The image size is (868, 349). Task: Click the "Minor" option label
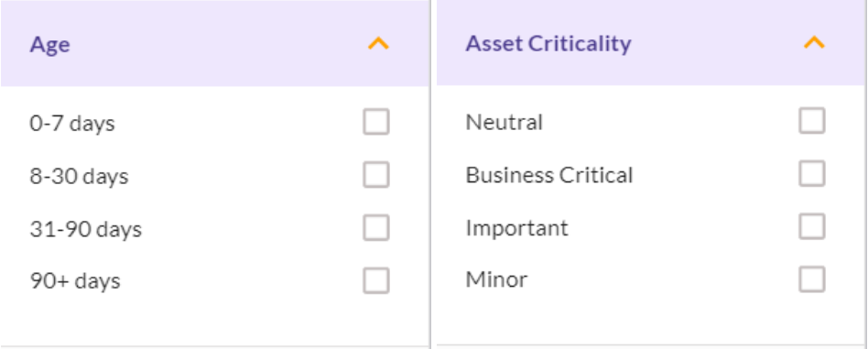(496, 279)
